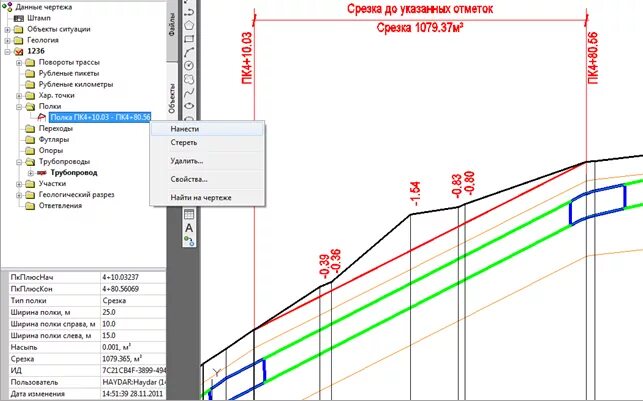
Task: Click the Ширина полки слева value 15.0
Action: pyautogui.click(x=132, y=335)
